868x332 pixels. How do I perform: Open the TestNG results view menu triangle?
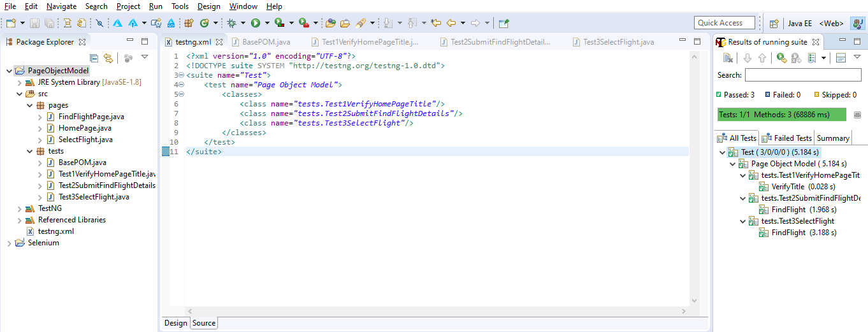point(856,57)
